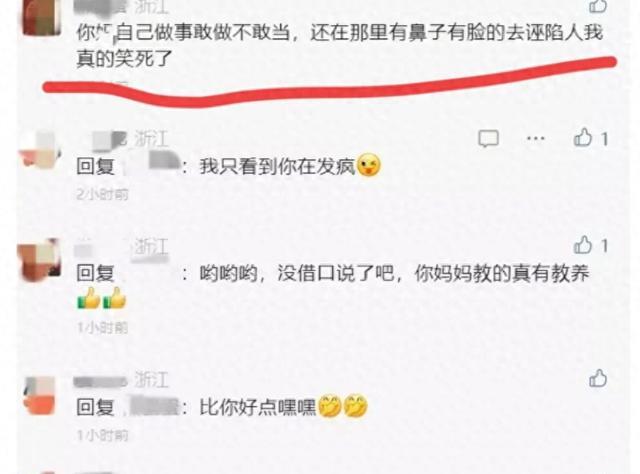The image size is (640, 474).
Task: Select the top comment line "真的笑死了"
Action: (x=125, y=58)
